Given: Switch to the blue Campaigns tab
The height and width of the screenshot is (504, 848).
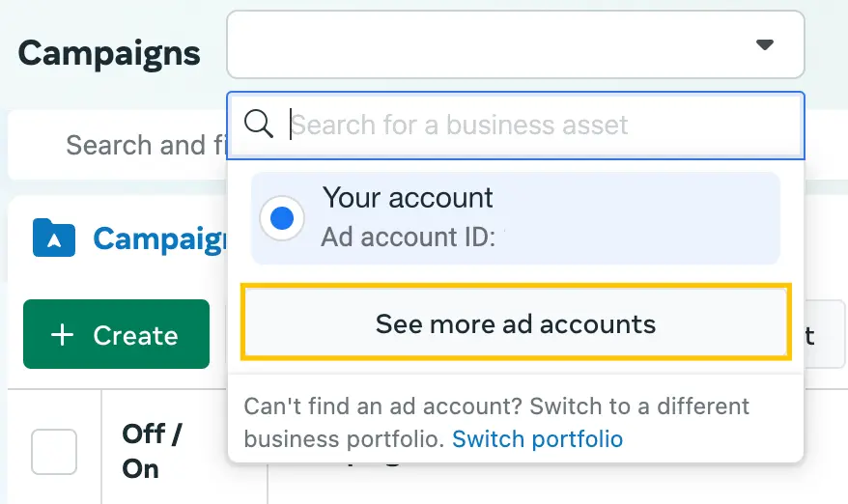Looking at the screenshot, I should click(x=159, y=238).
